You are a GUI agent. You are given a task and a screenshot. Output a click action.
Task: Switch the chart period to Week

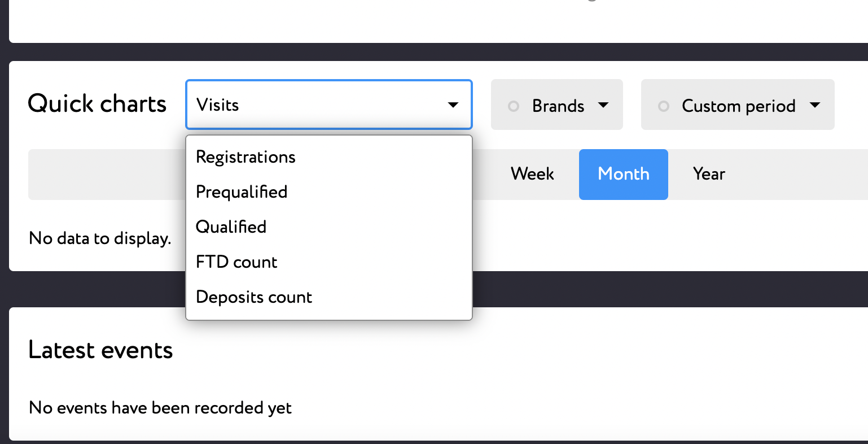(x=532, y=174)
